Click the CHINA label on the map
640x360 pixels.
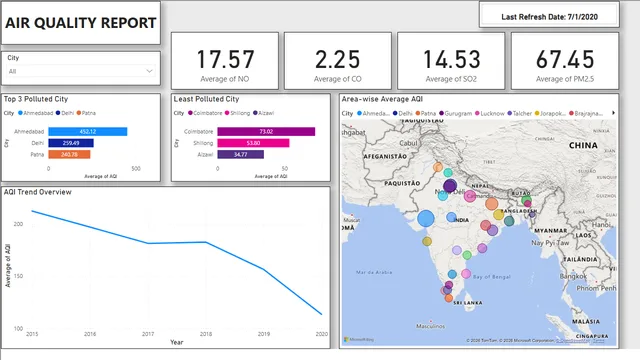[583, 145]
